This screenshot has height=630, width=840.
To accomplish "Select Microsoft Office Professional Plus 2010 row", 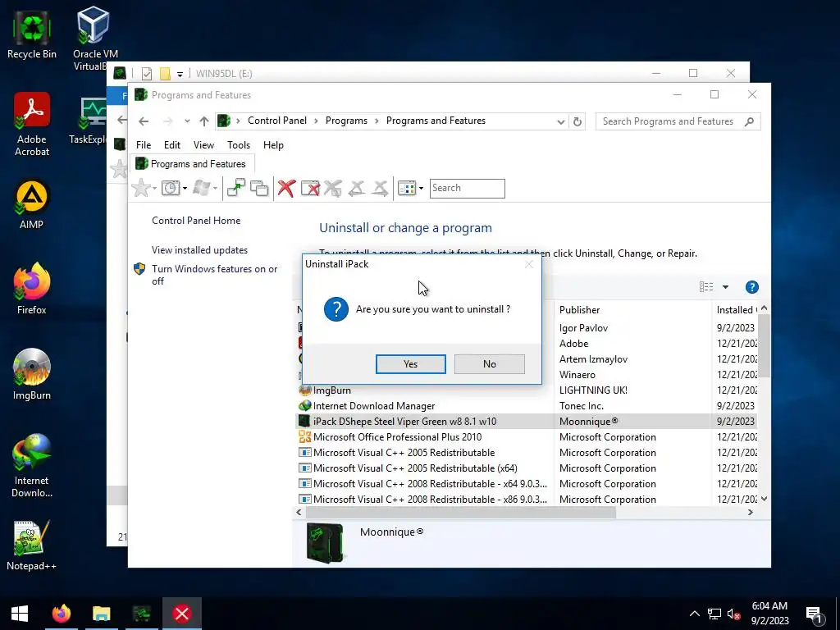I will coord(526,436).
